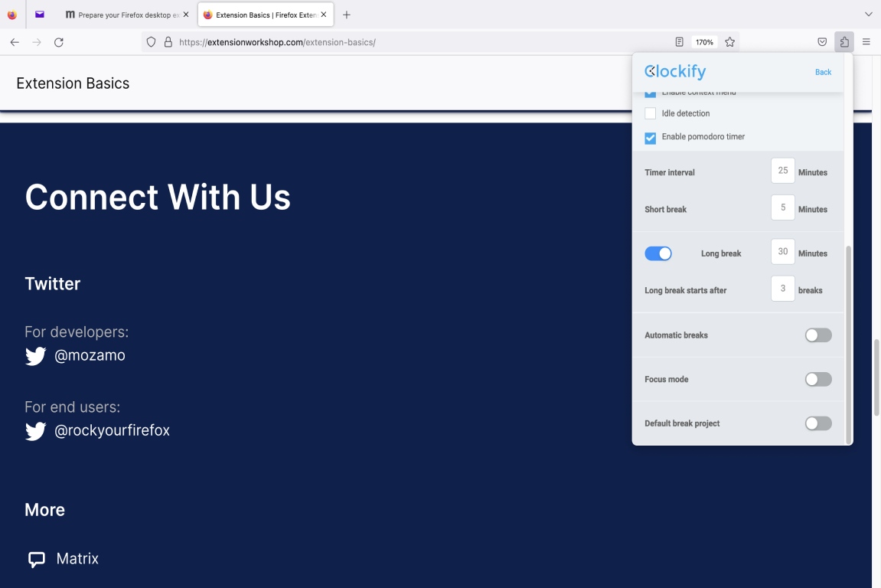This screenshot has height=588, width=881.
Task: Go forward to the next page
Action: click(x=37, y=42)
